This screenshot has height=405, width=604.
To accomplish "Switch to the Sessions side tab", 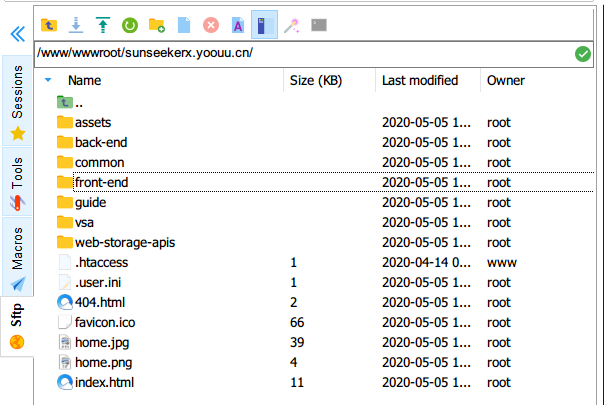I will (17, 100).
